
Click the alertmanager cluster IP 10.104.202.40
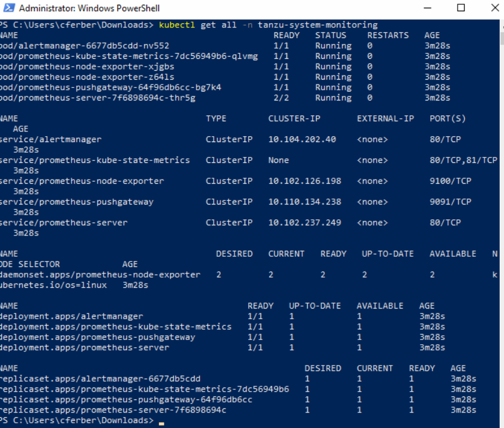[302, 140]
